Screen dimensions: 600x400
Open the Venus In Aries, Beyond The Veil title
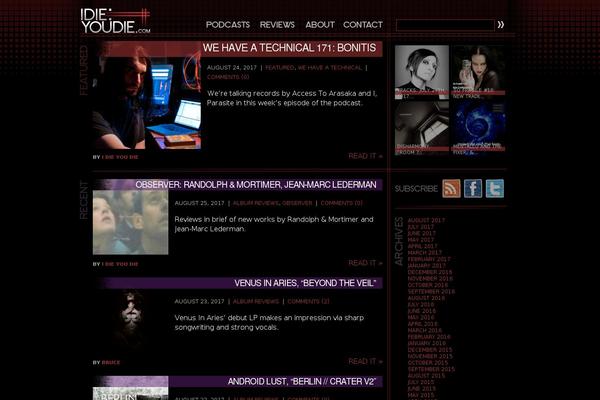305,283
